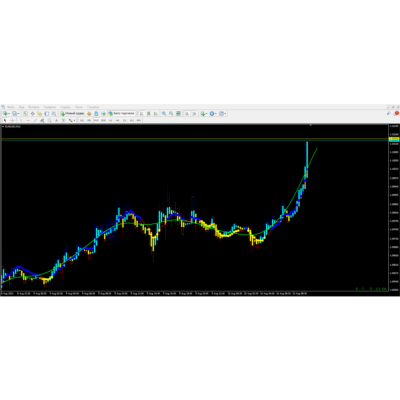The width and height of the screenshot is (400, 400).
Task: Open the Вставка menu
Action: (x=34, y=107)
